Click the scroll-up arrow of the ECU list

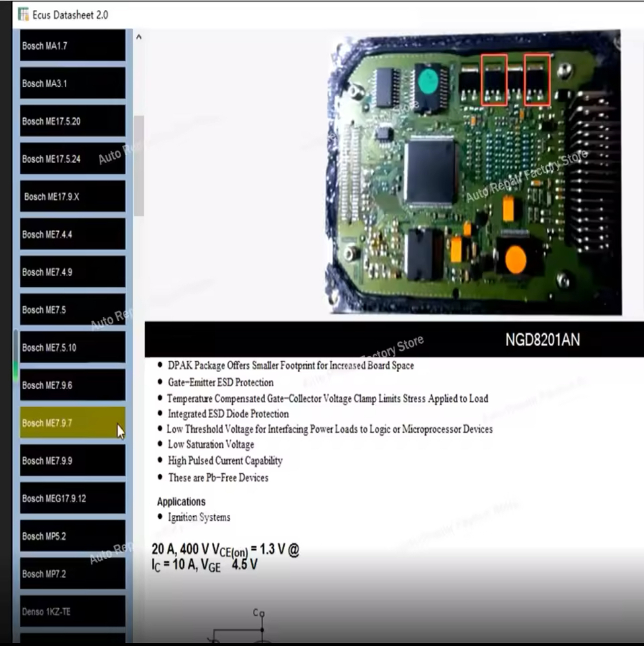point(139,37)
